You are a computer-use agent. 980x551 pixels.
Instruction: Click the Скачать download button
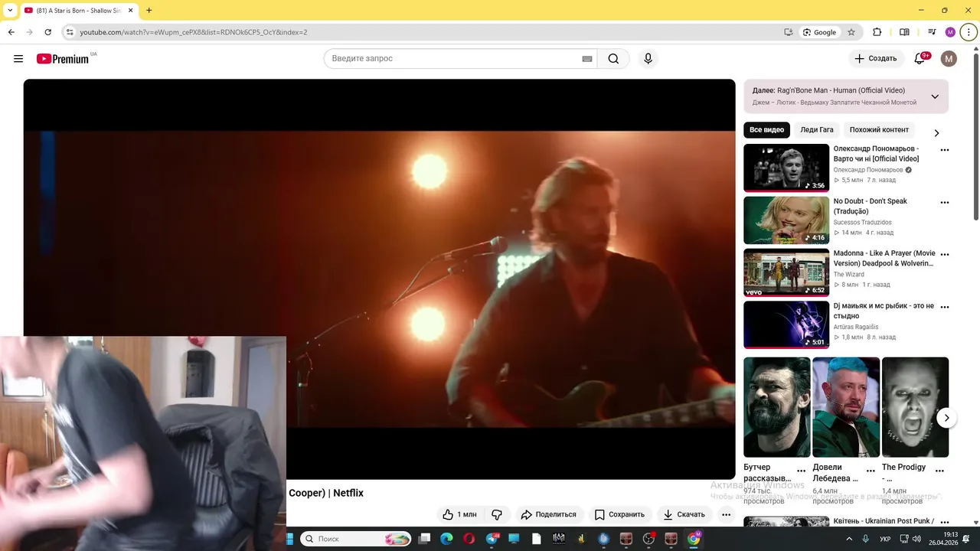pos(684,514)
